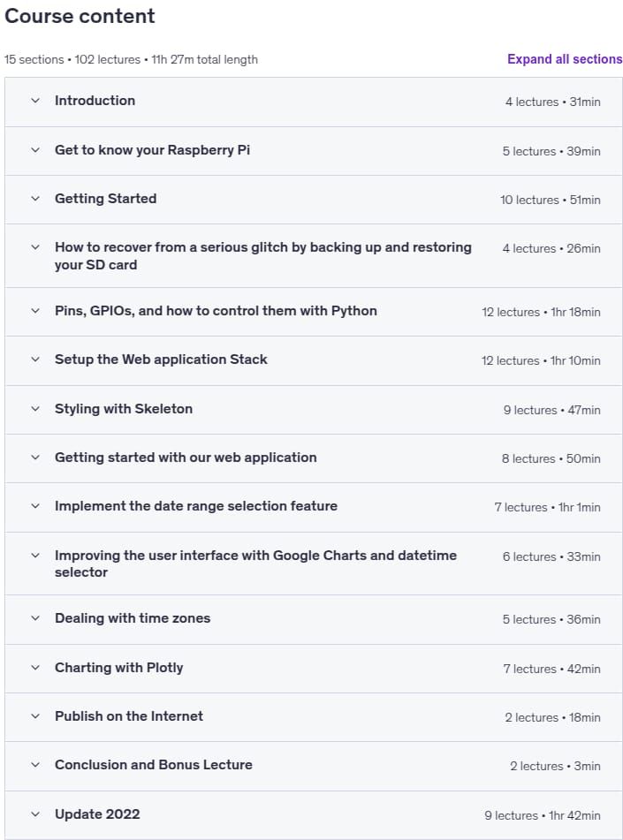Viewport: 623px width, 840px height.
Task: Click the 4 lectures • 31min label
Action: tap(553, 102)
